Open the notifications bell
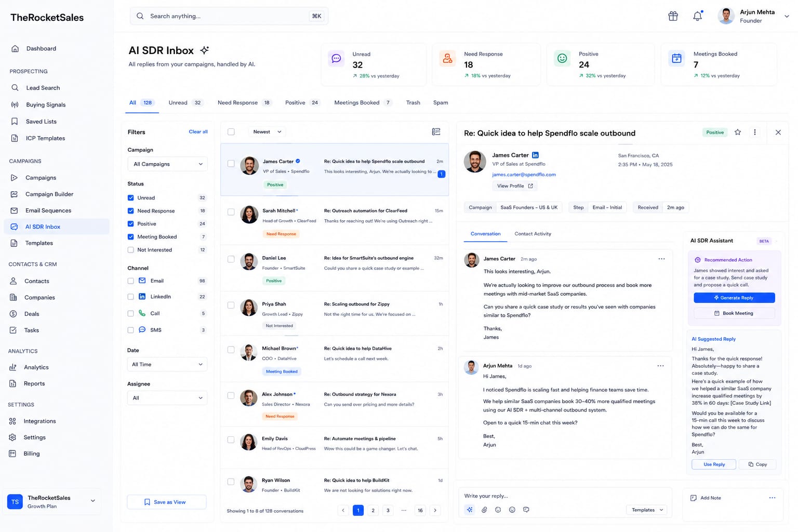The height and width of the screenshot is (532, 798). coord(698,16)
